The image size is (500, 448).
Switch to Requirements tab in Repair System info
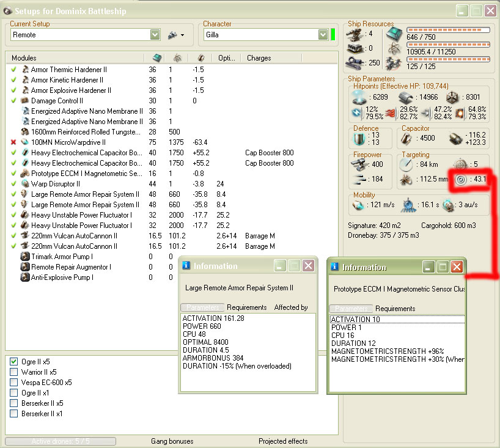(x=246, y=307)
